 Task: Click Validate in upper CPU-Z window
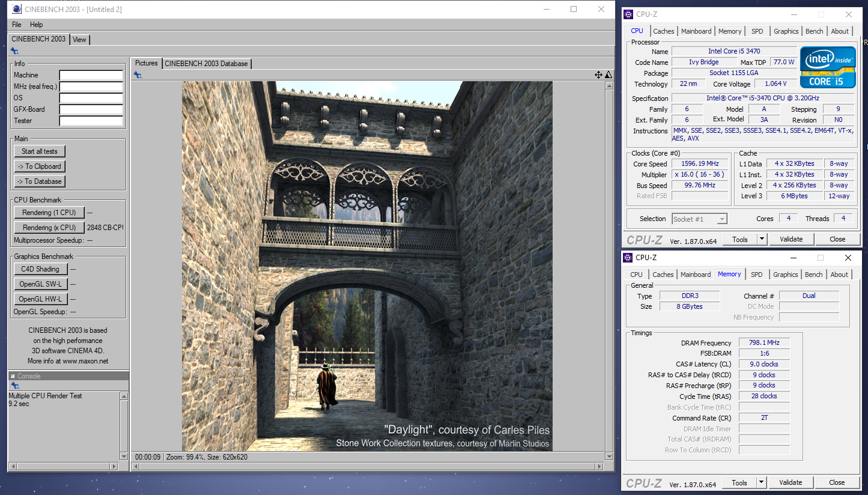click(x=791, y=239)
